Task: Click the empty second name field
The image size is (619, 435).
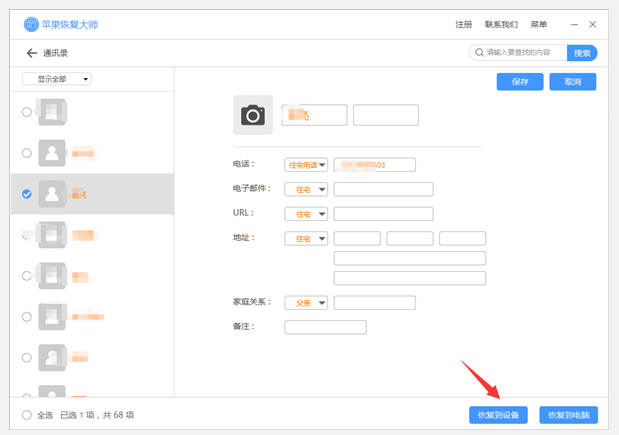Action: click(386, 115)
